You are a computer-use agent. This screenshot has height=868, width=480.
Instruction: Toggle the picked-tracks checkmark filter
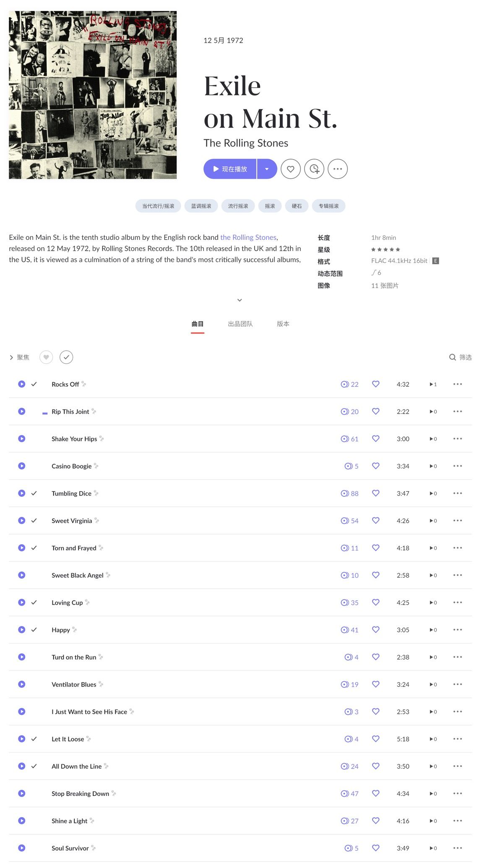66,357
